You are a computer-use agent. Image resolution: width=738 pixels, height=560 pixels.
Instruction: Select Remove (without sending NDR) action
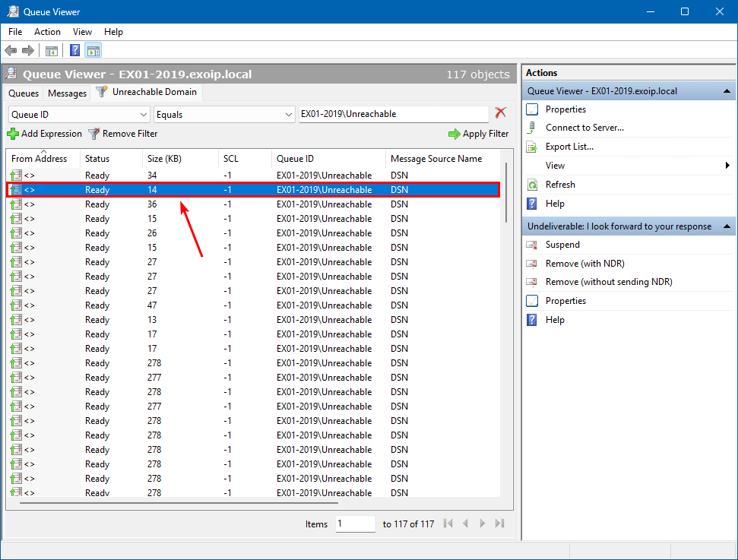pos(608,282)
